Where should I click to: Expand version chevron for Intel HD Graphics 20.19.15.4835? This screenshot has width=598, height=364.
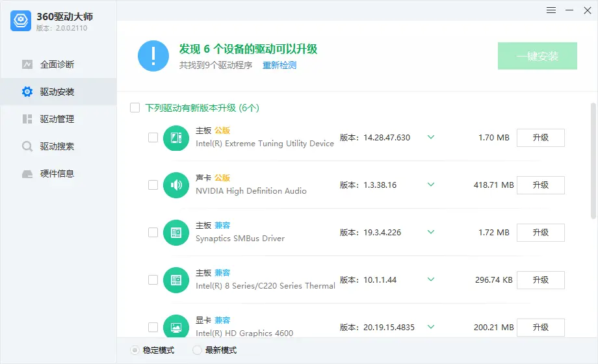[430, 327]
